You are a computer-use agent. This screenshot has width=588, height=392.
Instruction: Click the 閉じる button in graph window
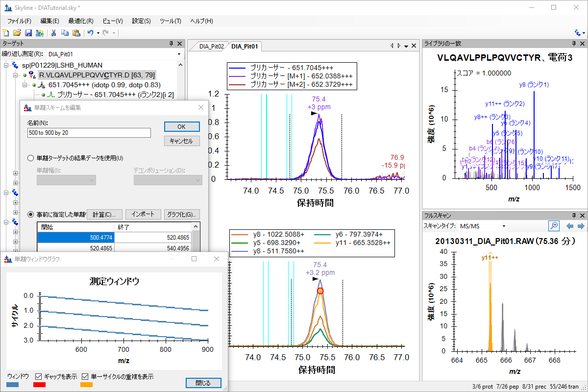203,383
